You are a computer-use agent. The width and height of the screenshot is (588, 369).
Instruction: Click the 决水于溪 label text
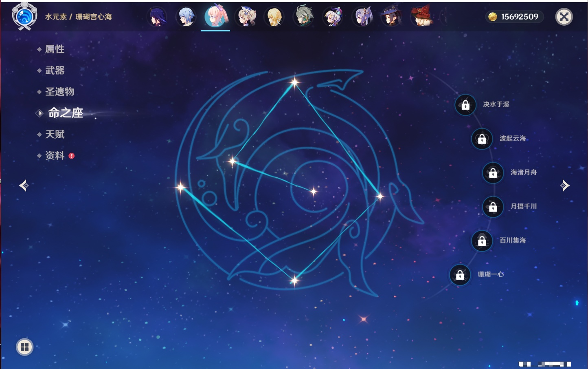[496, 104]
